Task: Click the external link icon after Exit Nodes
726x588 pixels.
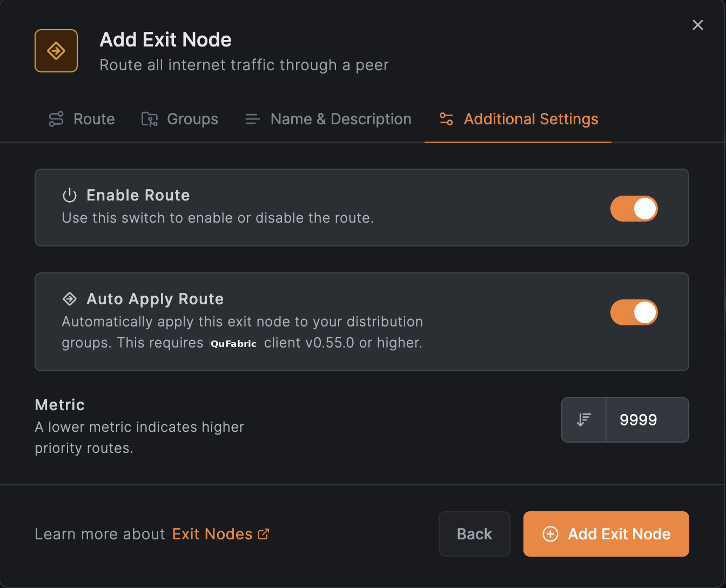Action: click(x=264, y=533)
